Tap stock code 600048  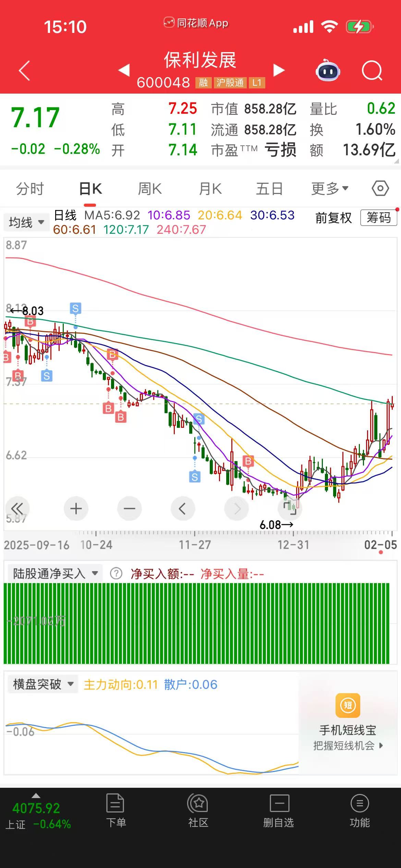point(163,83)
